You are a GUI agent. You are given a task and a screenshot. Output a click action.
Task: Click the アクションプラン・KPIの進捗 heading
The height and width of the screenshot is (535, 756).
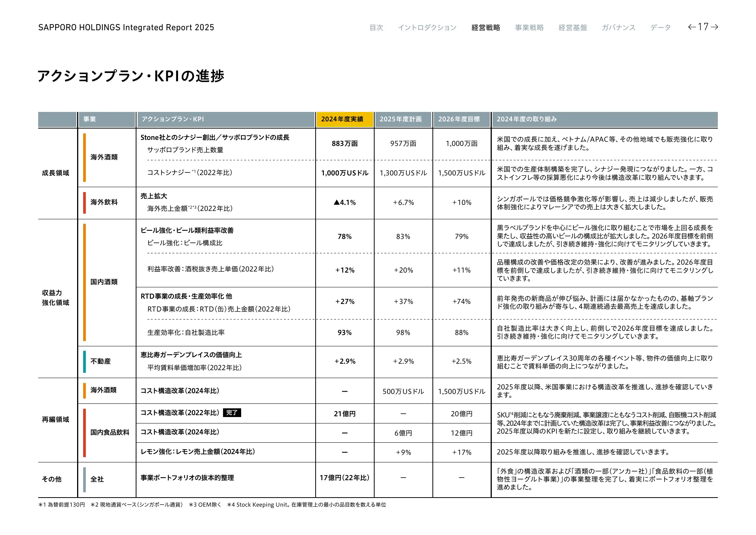(131, 76)
